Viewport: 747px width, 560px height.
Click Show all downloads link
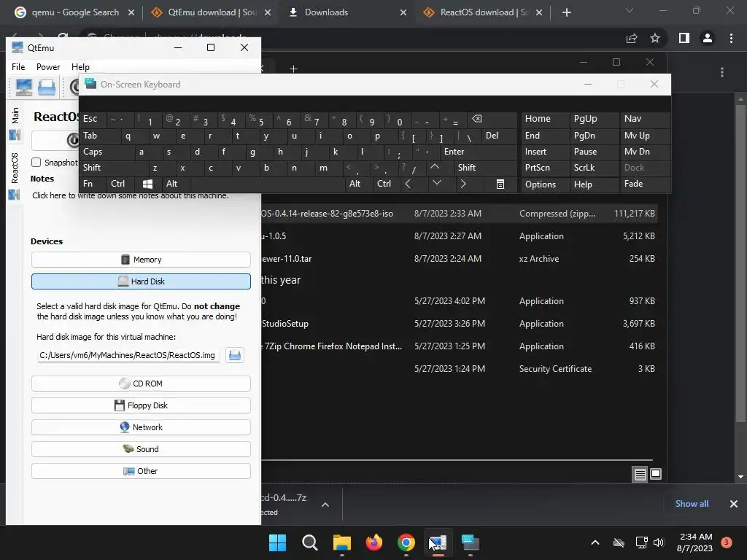[x=692, y=504]
